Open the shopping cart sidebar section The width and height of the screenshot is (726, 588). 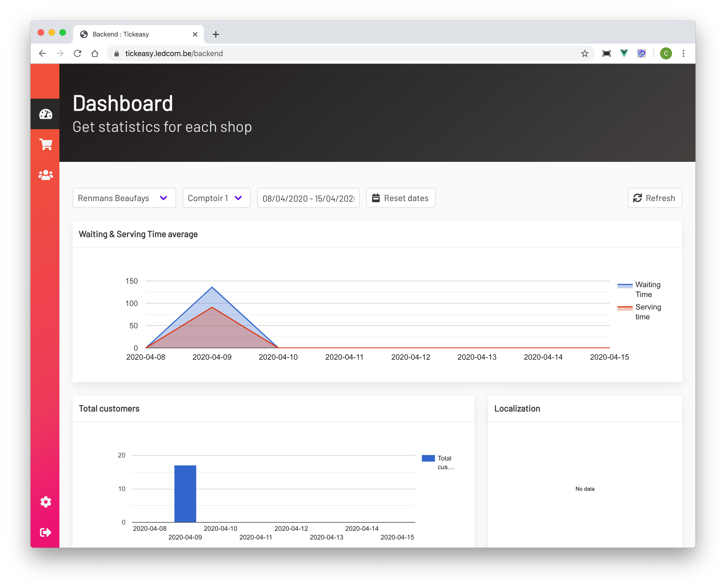(x=46, y=145)
